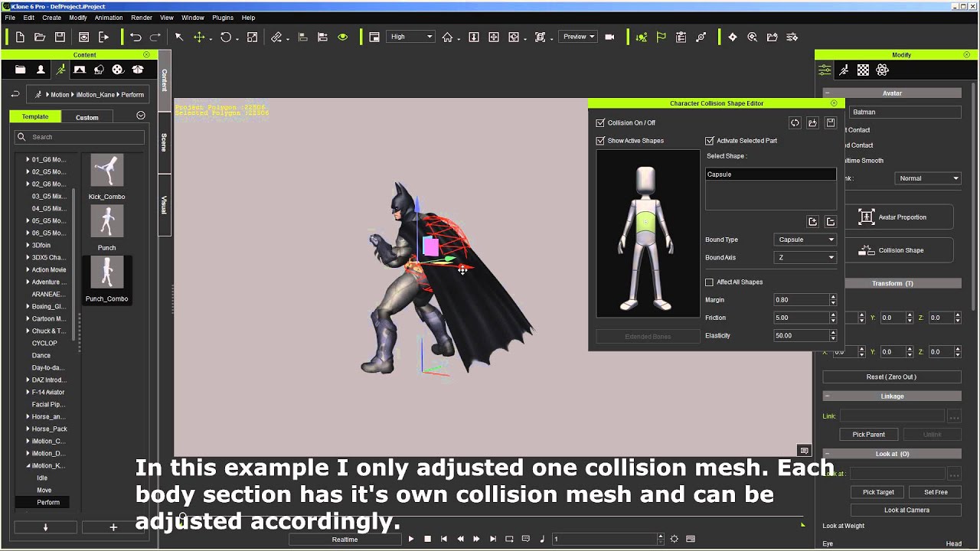Click the Friction value field
Image resolution: width=980 pixels, height=551 pixels.
(x=801, y=318)
